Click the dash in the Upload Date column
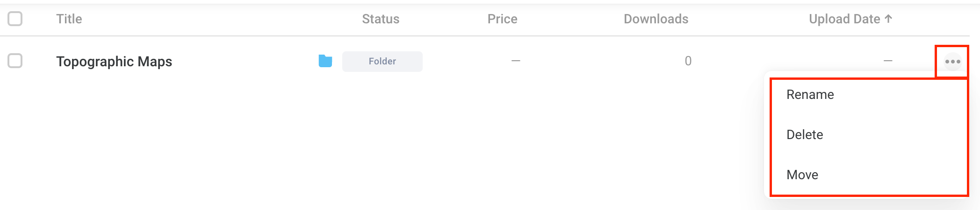Viewport: 980px width, 210px height. pos(888,61)
